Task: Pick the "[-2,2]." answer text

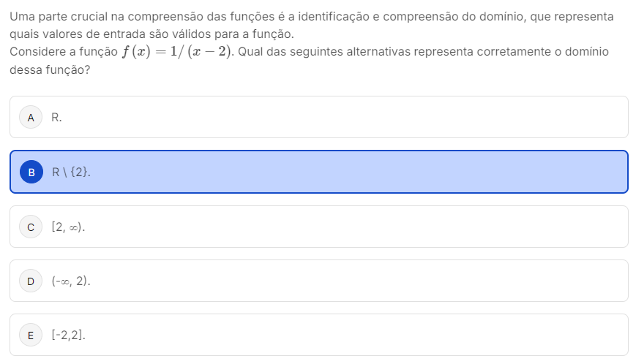Action: pos(69,335)
